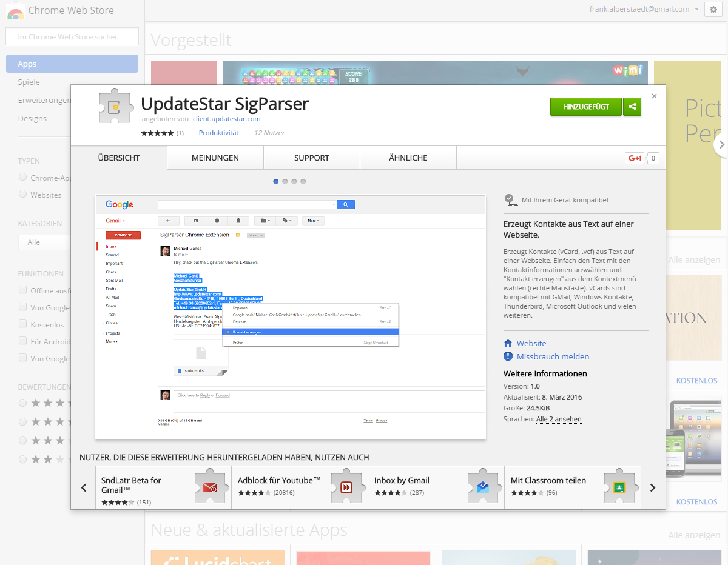Image resolution: width=728 pixels, height=565 pixels.
Task: Click the 'Alle 2 ansehen' languages link
Action: [559, 419]
